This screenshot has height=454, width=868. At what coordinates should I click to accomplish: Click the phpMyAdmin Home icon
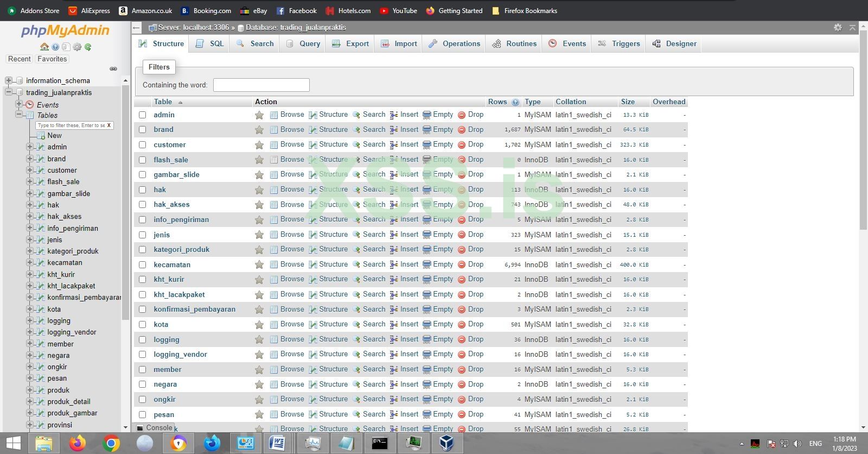44,47
